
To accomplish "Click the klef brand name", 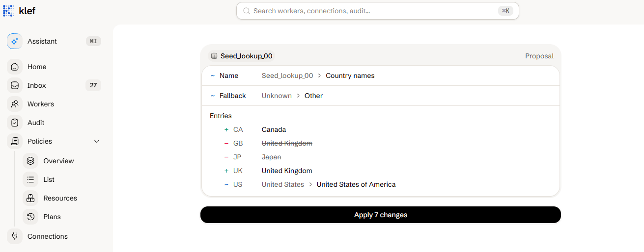I will click(27, 10).
